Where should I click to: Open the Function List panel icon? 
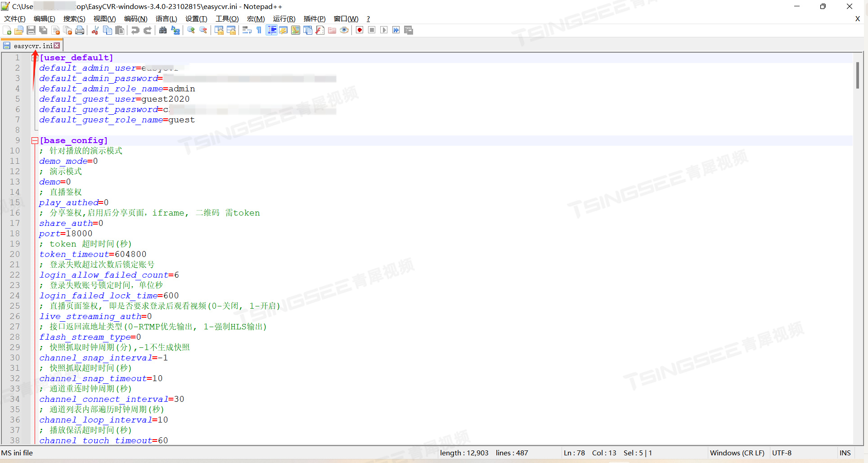click(320, 30)
